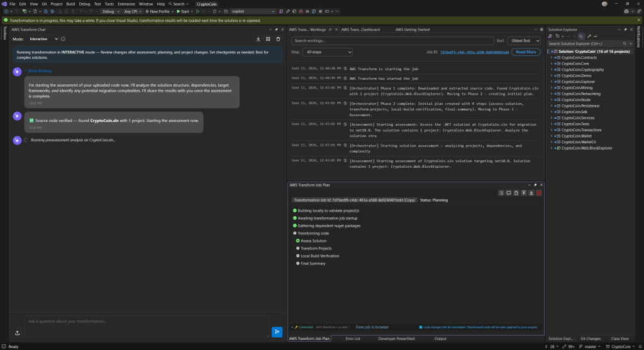Click the Transform Projects step in Job Plan

pyautogui.click(x=316, y=248)
